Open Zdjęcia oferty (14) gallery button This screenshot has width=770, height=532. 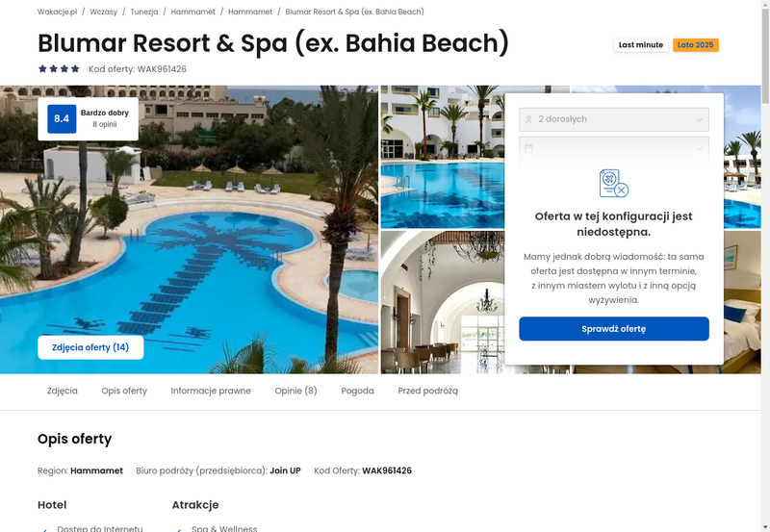[x=90, y=347]
